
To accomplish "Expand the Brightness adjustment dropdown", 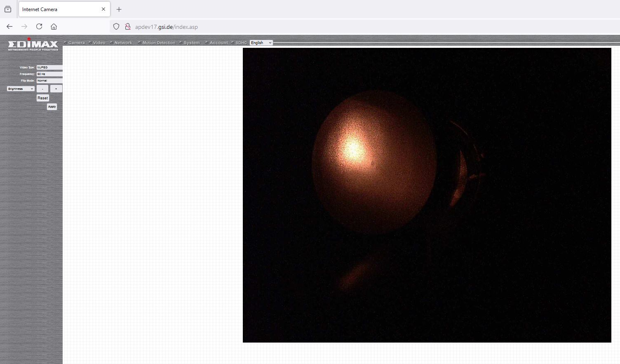I will [x=21, y=89].
